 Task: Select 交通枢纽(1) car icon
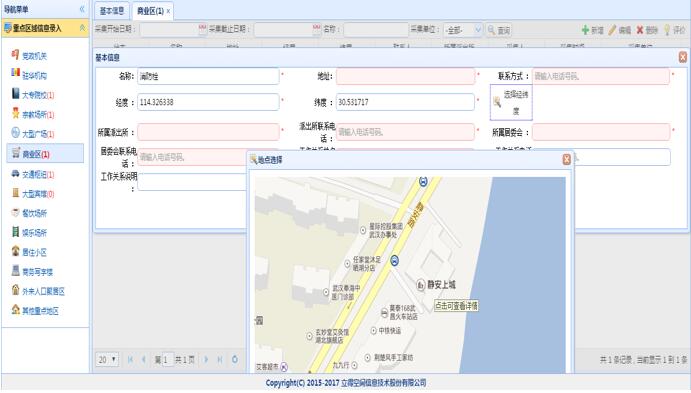coord(15,174)
